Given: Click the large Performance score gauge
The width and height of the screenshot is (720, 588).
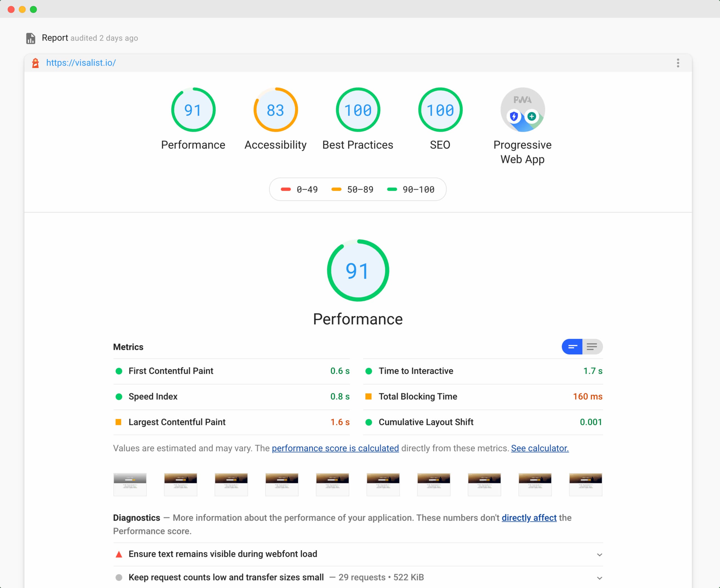Looking at the screenshot, I should point(358,270).
